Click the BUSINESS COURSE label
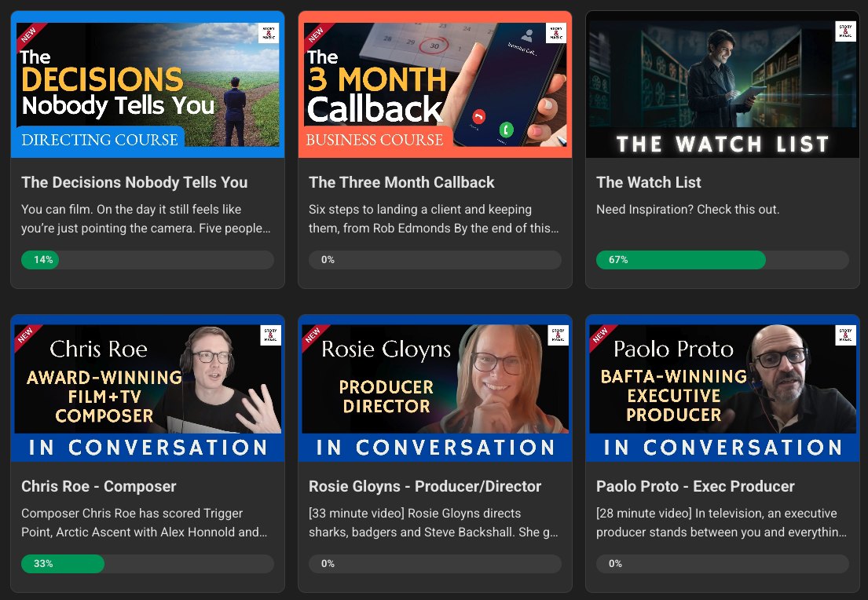The height and width of the screenshot is (600, 868). [x=375, y=140]
